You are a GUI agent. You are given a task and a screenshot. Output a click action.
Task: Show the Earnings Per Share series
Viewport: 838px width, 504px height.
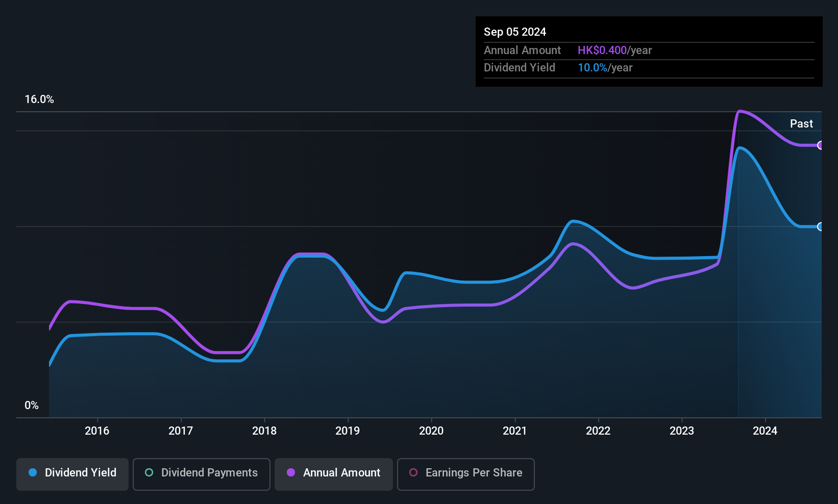pos(465,473)
